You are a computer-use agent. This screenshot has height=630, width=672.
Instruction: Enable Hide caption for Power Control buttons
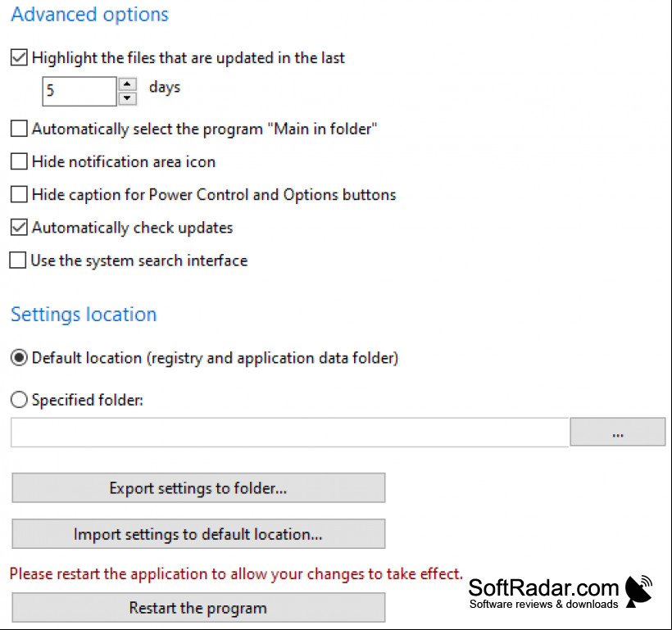tap(19, 195)
